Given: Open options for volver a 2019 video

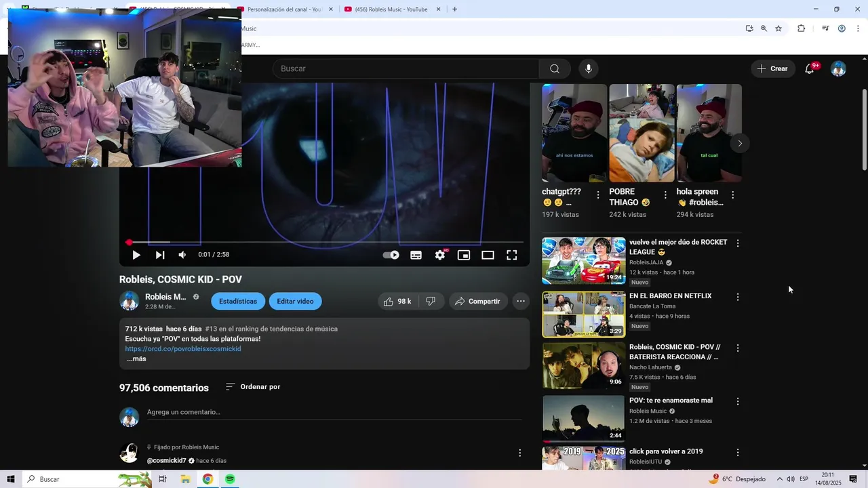Looking at the screenshot, I should click(738, 453).
